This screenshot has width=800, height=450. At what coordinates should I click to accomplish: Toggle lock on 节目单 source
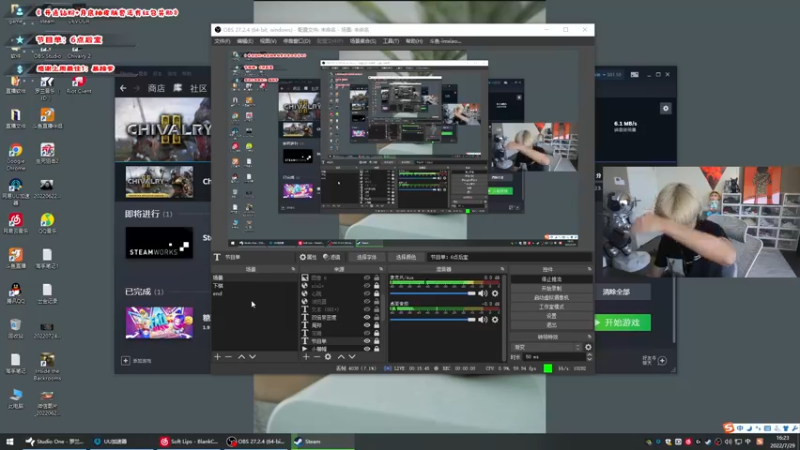(377, 341)
